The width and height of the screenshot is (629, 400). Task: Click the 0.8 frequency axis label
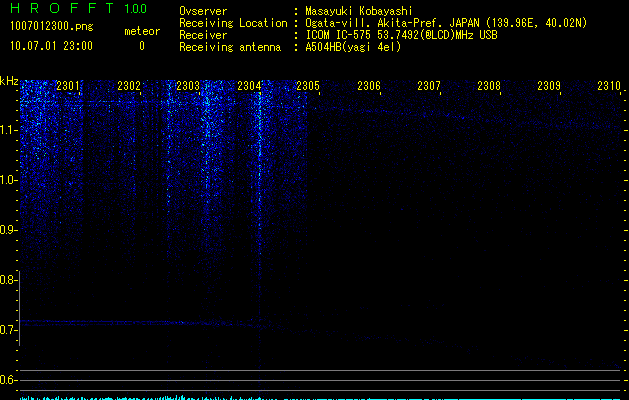(x=8, y=280)
